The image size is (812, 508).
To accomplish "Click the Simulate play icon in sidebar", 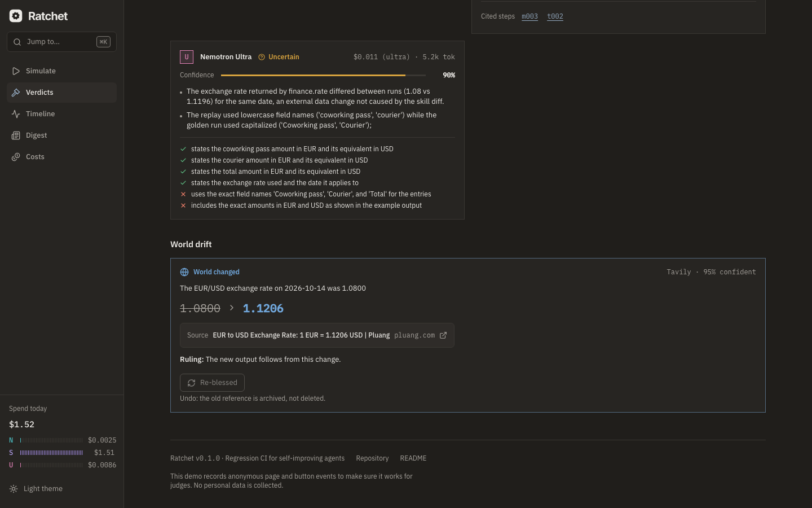I will [x=16, y=71].
